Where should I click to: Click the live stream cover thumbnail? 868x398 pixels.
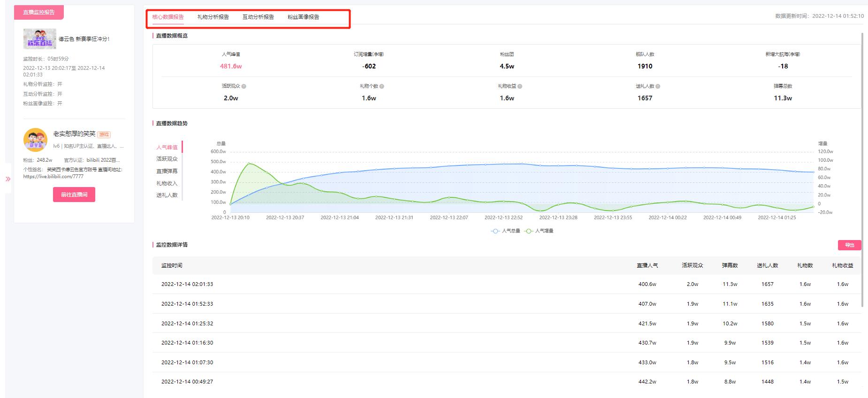tap(40, 39)
